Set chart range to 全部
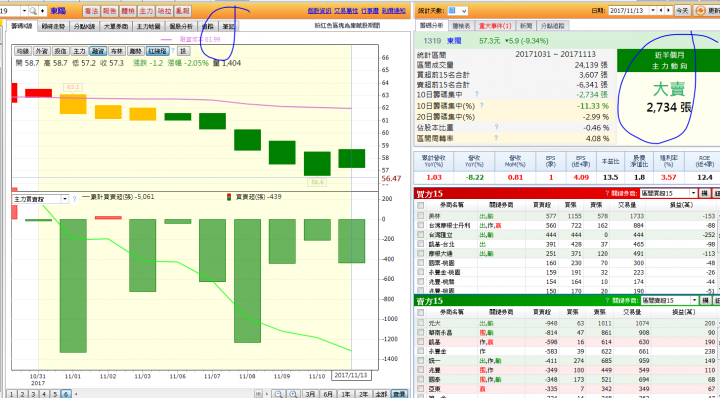The image size is (720, 398). [x=381, y=394]
